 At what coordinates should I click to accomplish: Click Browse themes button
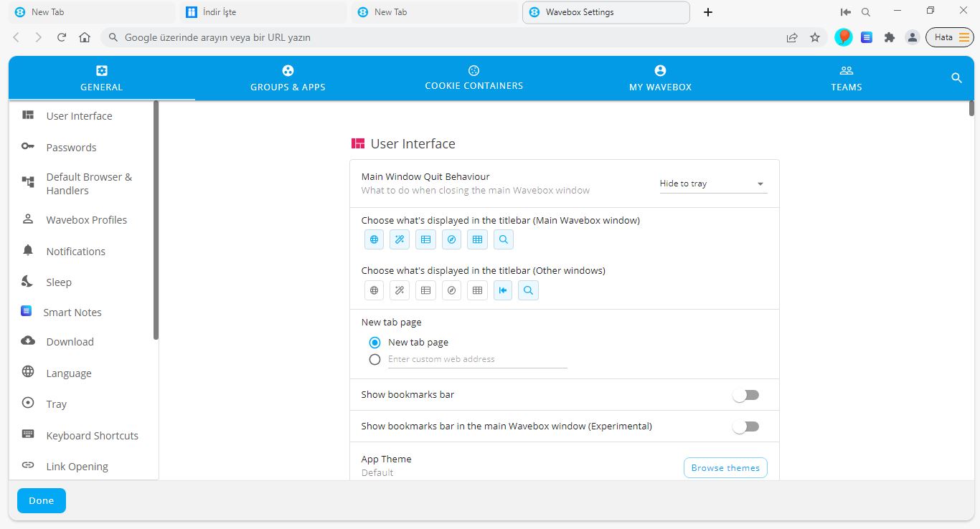click(725, 468)
